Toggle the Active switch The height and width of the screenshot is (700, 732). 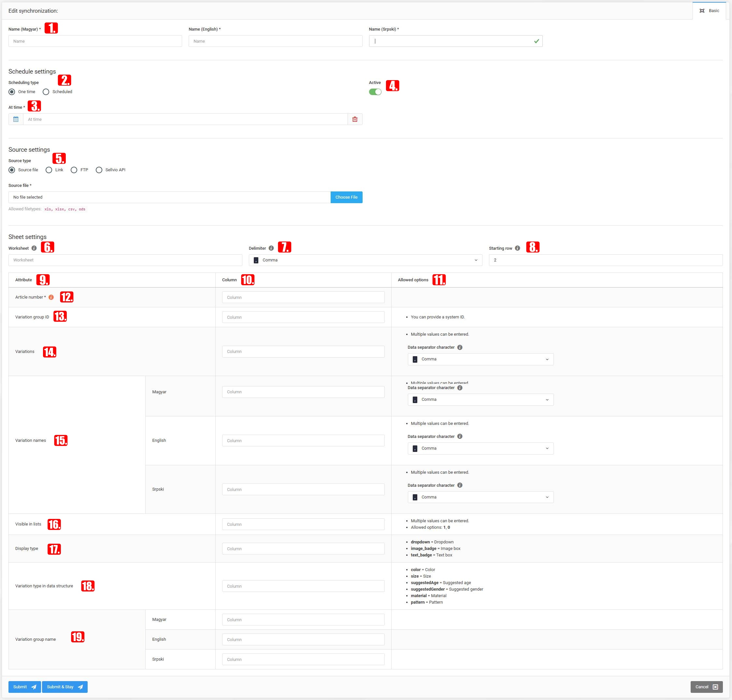click(x=375, y=92)
